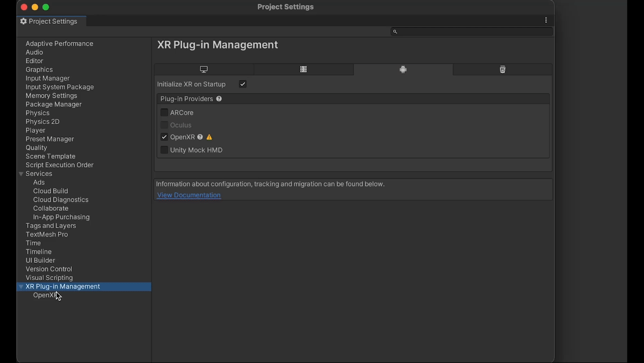This screenshot has height=363, width=644.
Task: Open the Project Settings kebab menu
Action: point(546,20)
